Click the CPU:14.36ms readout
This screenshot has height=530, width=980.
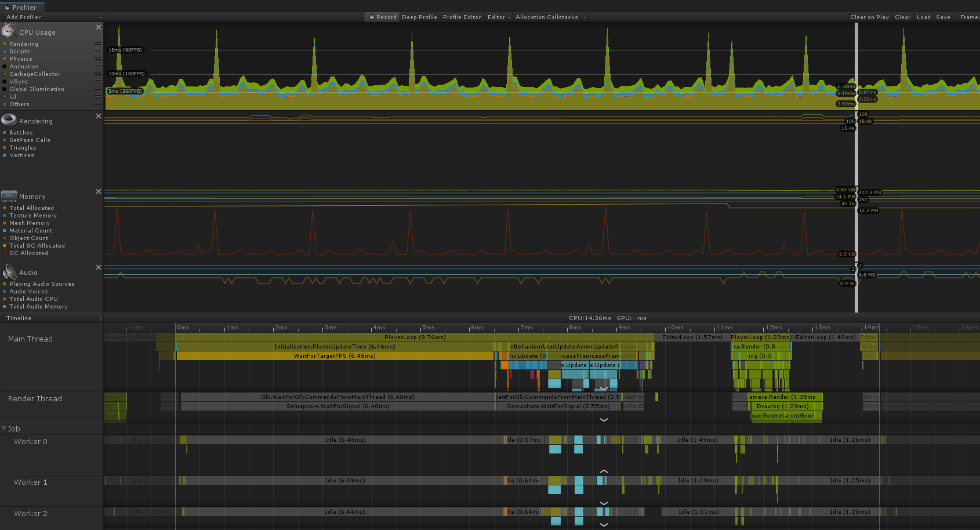point(590,318)
